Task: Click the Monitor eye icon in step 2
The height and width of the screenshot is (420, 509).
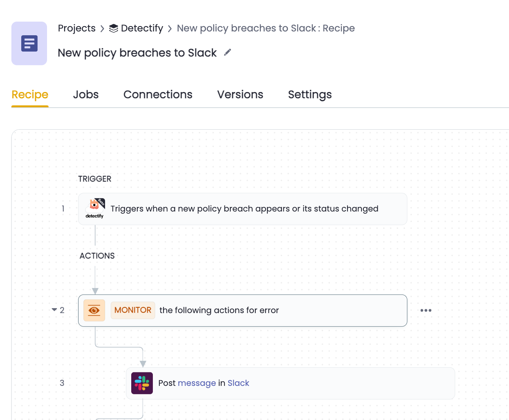Action: point(94,310)
